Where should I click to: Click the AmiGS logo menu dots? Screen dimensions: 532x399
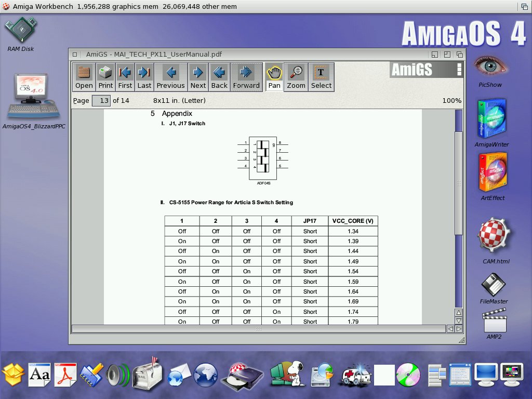pos(459,69)
